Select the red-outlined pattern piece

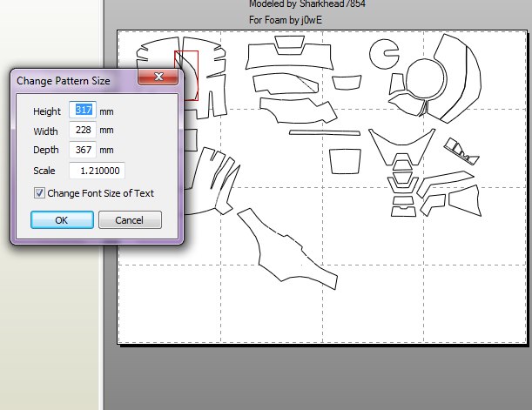tap(186, 76)
